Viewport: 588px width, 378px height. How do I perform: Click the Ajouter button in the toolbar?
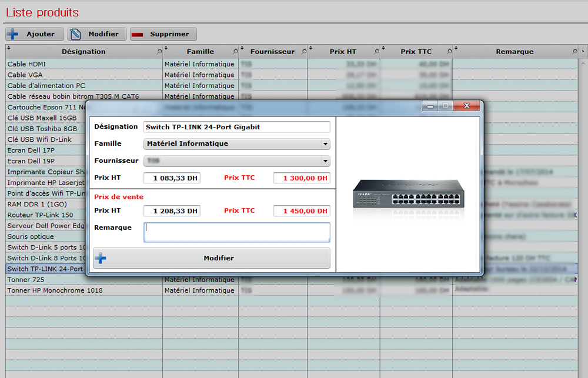34,34
